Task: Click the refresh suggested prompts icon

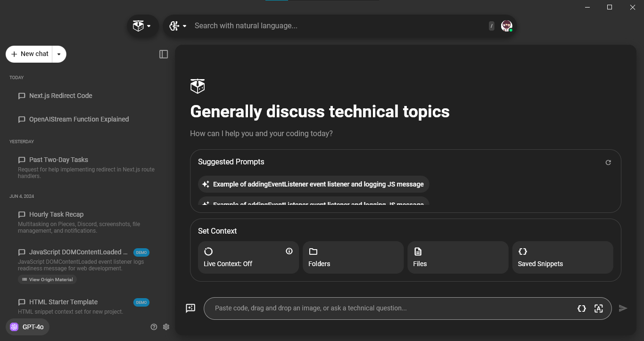Action: coord(608,162)
